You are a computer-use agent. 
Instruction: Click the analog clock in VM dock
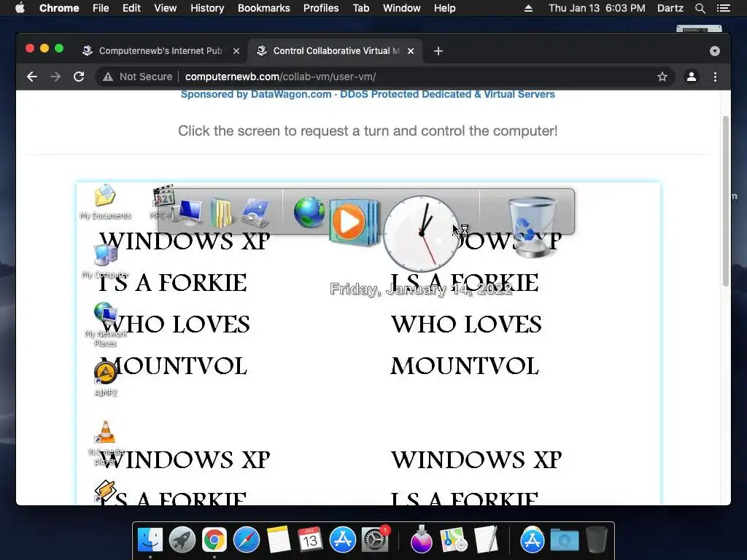pos(421,233)
